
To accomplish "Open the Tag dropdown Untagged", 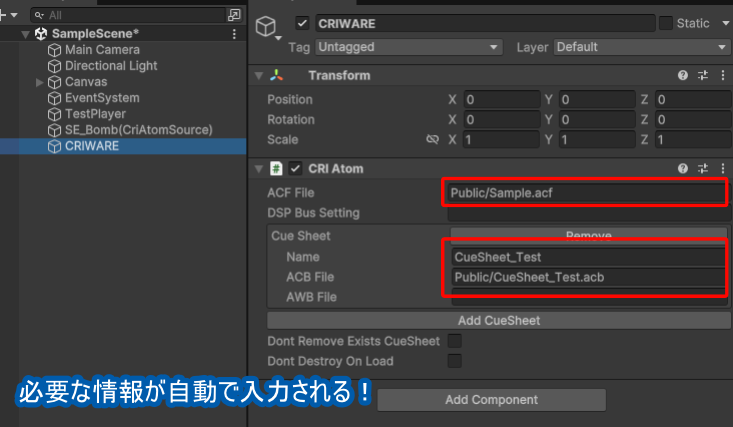I will [x=409, y=47].
